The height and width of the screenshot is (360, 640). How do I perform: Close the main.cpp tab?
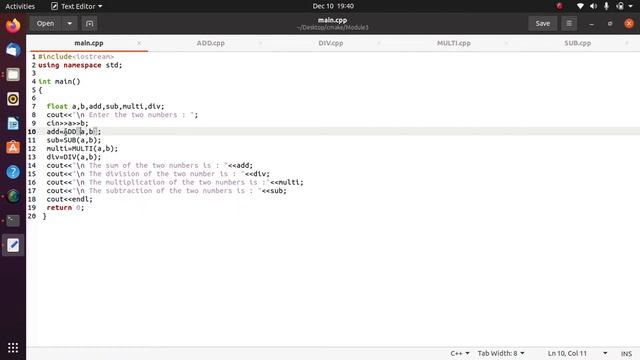[139, 43]
